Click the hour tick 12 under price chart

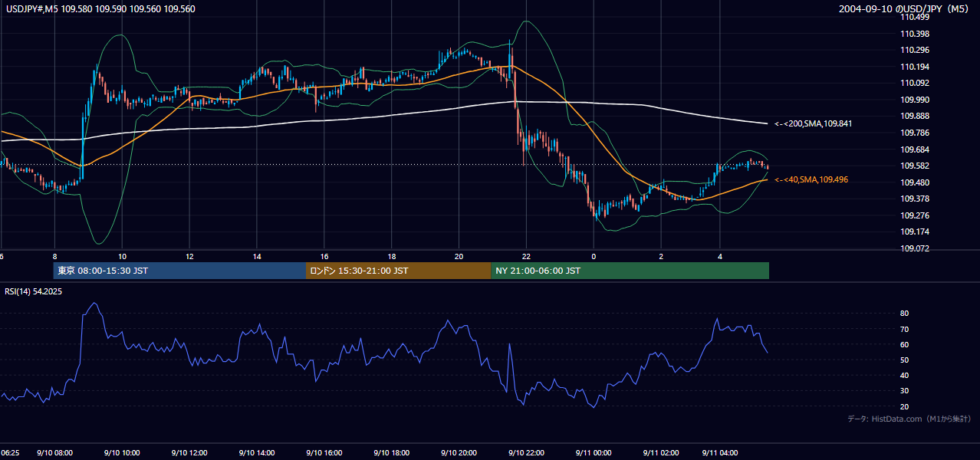[189, 256]
